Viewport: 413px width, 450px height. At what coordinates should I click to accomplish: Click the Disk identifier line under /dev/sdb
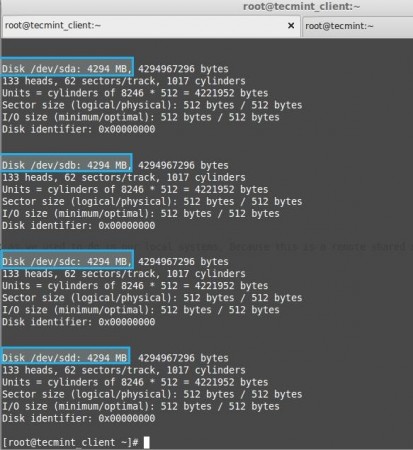[x=79, y=226]
